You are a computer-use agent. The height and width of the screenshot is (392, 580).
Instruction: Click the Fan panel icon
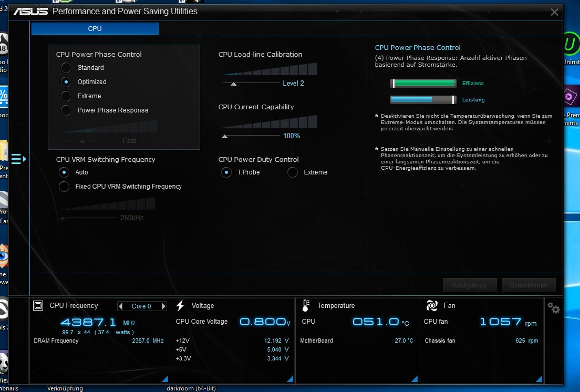tap(432, 306)
